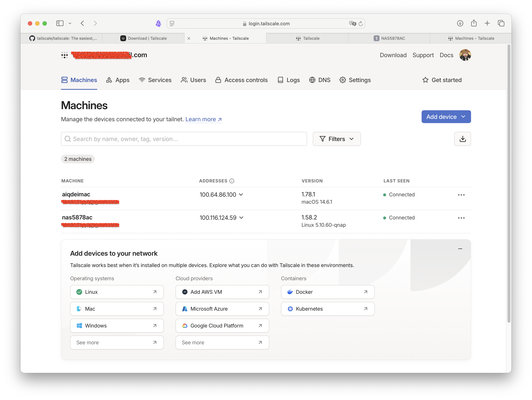
Task: Switch to NAS5878AC browser tab
Action: coord(389,38)
